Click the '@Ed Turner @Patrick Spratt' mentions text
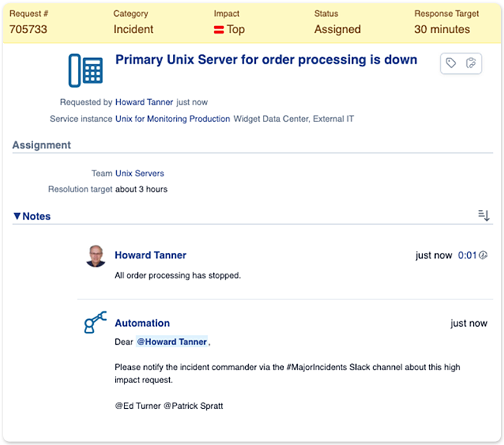504x445 pixels. tap(169, 406)
